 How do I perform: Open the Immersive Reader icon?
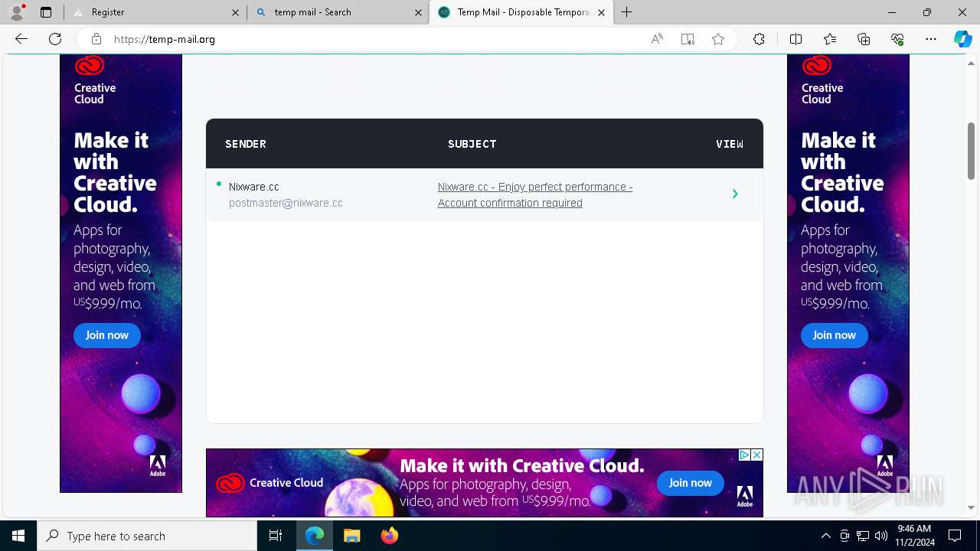(688, 39)
